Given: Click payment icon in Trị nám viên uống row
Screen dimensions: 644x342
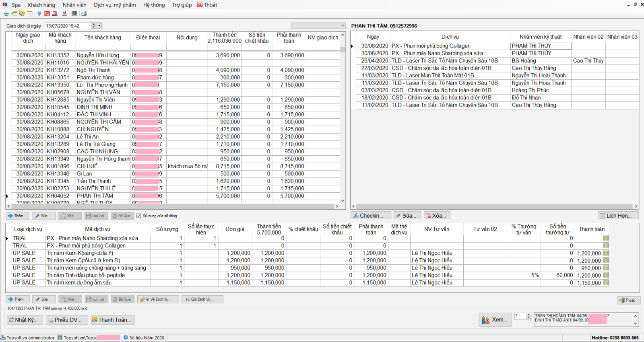Looking at the screenshot, I should (605, 268).
